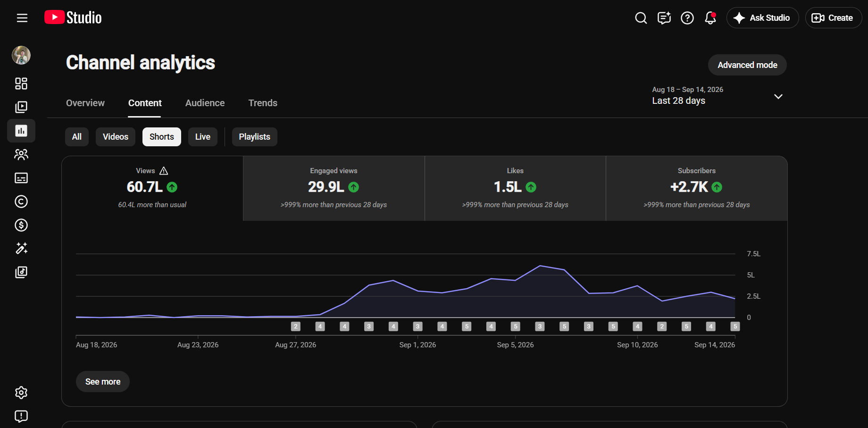The width and height of the screenshot is (868, 428).
Task: Go to Dashboard in sidebar
Action: point(21,84)
